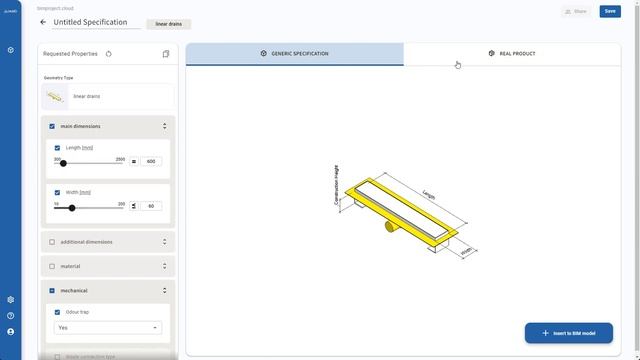Image resolution: width=640 pixels, height=360 pixels.
Task: Click Insert to BIM model button
Action: (x=569, y=333)
